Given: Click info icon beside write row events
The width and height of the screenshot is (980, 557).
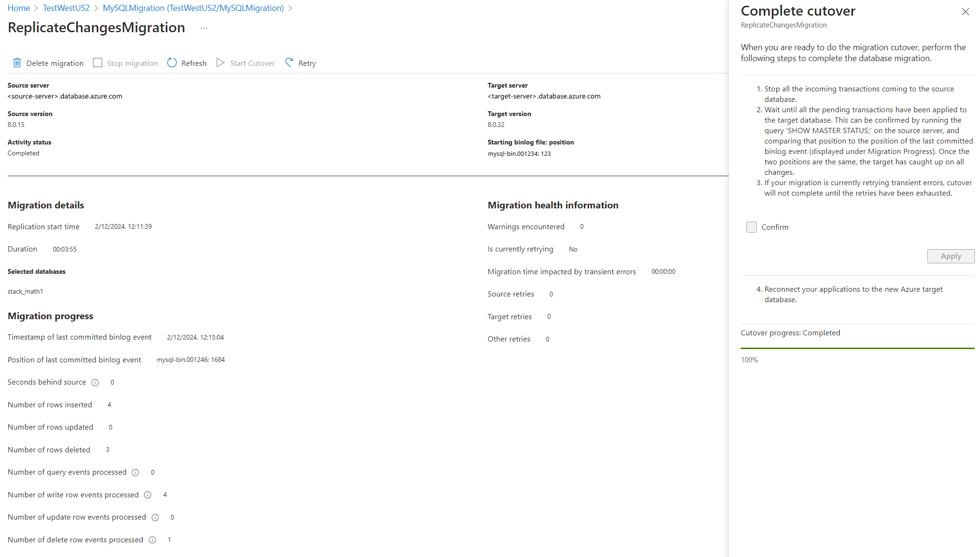Looking at the screenshot, I should [148, 495].
